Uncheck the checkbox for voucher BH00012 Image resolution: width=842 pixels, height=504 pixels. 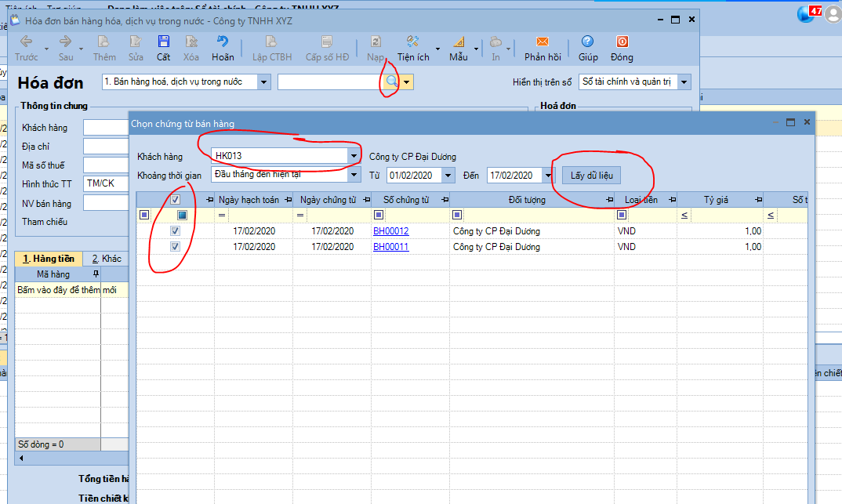pos(176,231)
